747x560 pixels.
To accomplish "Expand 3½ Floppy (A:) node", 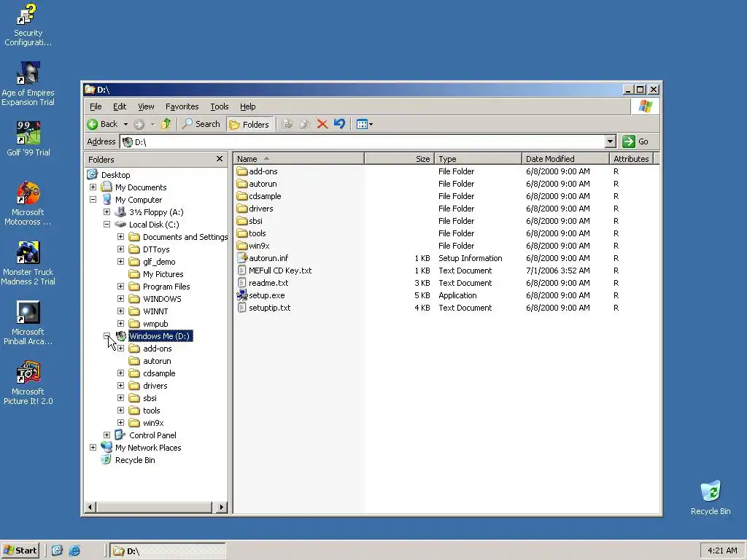I will [x=107, y=212].
